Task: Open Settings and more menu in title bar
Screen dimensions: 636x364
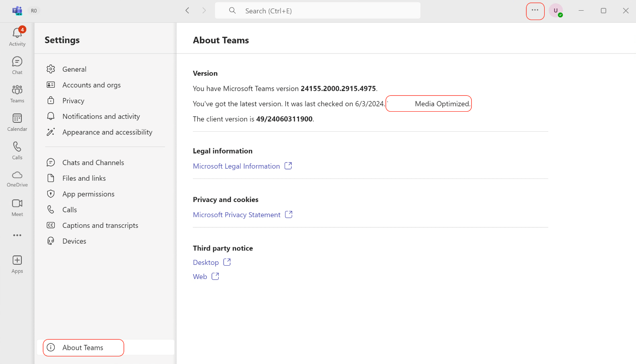Action: coord(535,11)
